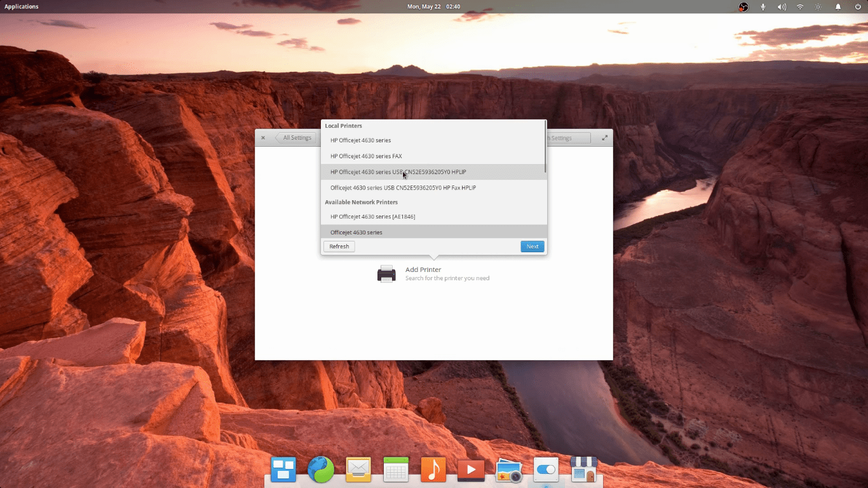868x488 pixels.
Task: Launch the Calendar app from the dock
Action: pyautogui.click(x=396, y=470)
